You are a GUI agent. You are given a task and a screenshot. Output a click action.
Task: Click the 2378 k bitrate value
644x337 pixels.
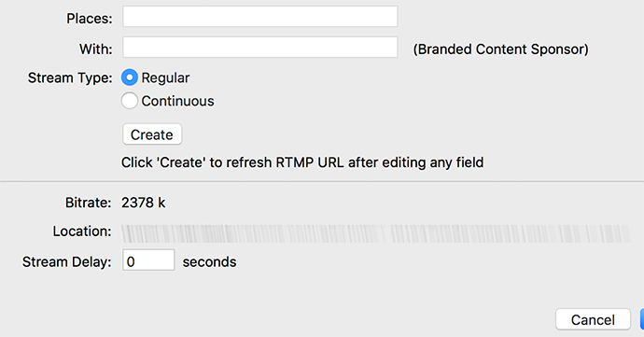(x=144, y=203)
